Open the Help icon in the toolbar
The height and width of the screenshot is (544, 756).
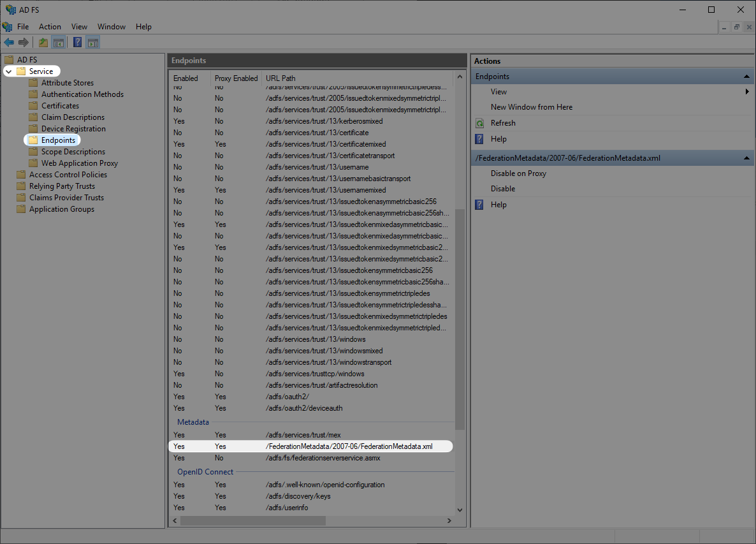click(x=77, y=42)
